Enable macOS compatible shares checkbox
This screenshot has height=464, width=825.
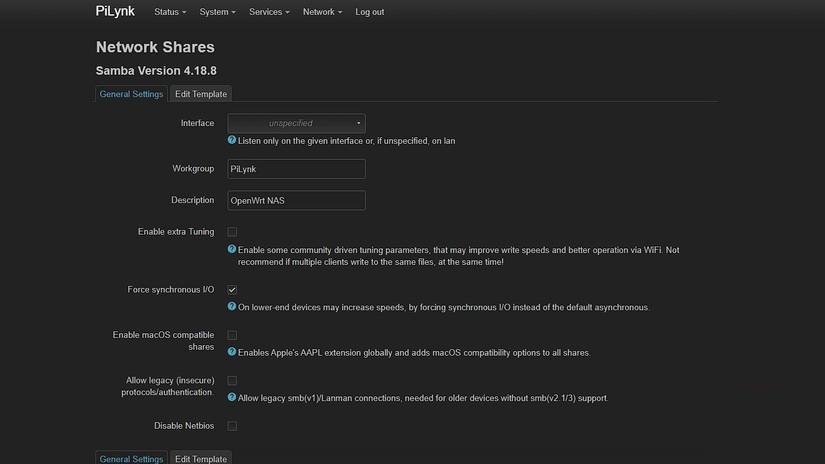pos(232,335)
